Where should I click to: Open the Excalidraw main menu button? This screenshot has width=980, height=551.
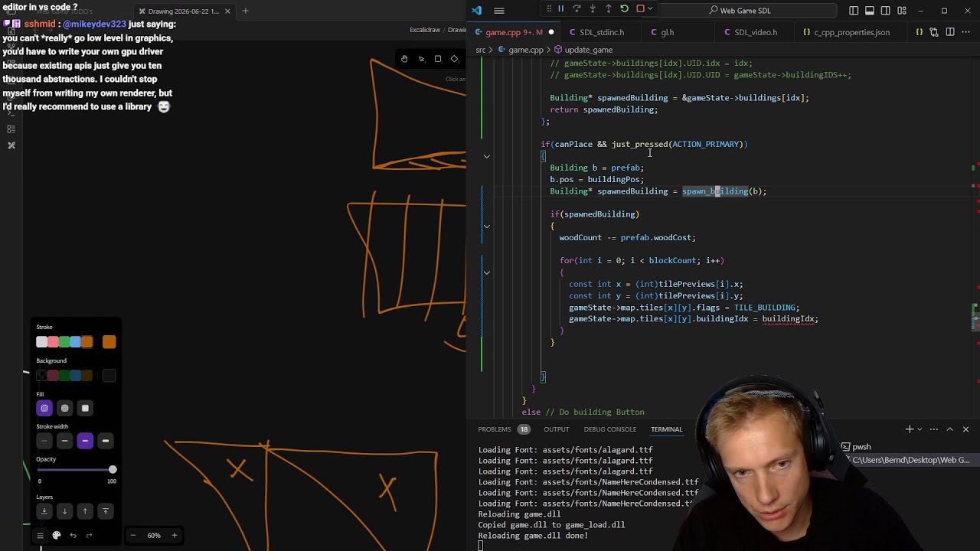[x=40, y=535]
